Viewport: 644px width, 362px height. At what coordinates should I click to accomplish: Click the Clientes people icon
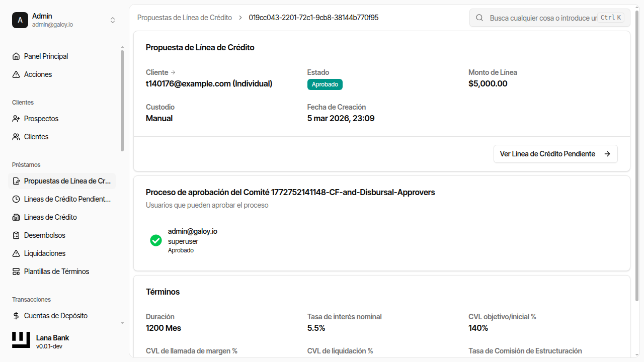pos(16,137)
